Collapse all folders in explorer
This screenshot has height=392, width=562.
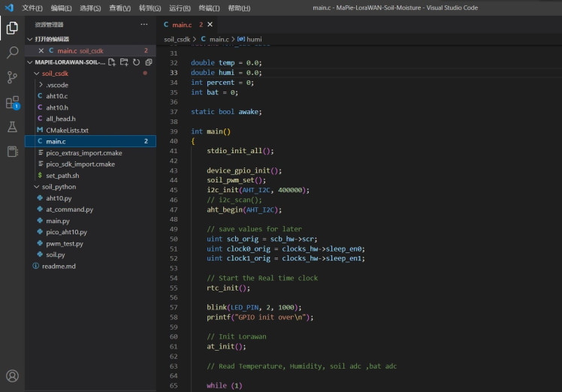(x=148, y=62)
